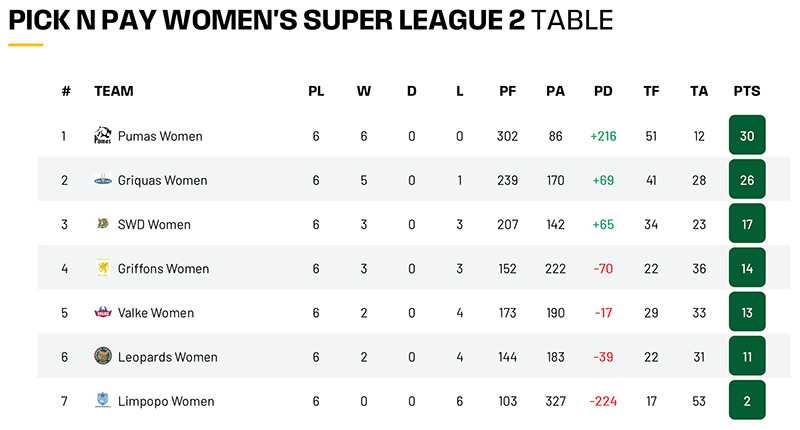Screen dimensions: 800x430
Task: Click the Griffons Women team logo
Action: tap(103, 267)
